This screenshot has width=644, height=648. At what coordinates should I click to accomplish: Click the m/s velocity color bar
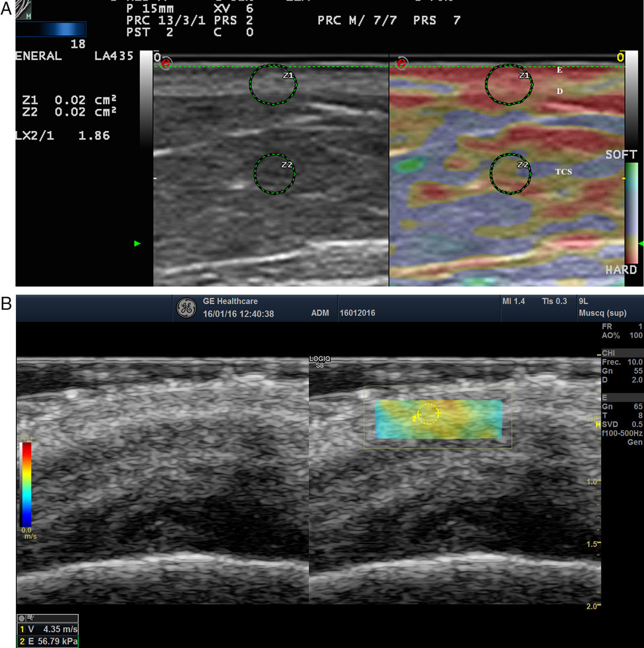point(26,484)
